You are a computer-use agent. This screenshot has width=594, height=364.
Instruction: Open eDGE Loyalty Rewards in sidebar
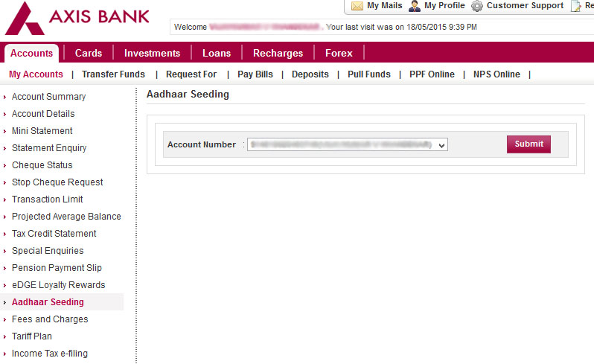tap(58, 285)
